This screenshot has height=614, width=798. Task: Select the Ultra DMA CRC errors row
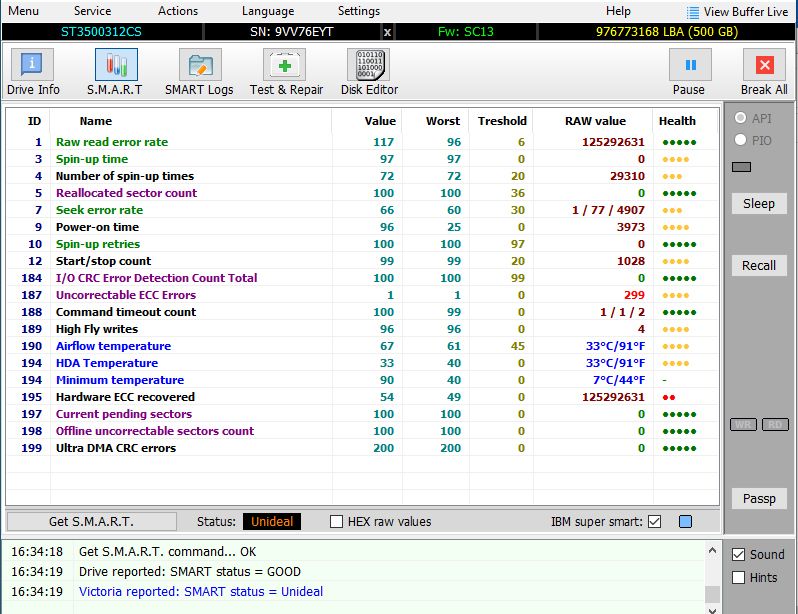[362, 448]
